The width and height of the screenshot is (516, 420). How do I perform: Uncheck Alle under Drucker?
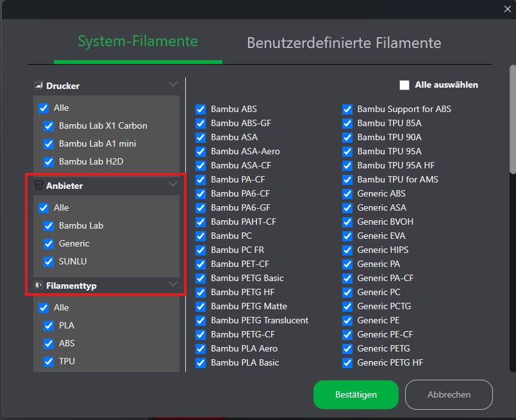[44, 108]
